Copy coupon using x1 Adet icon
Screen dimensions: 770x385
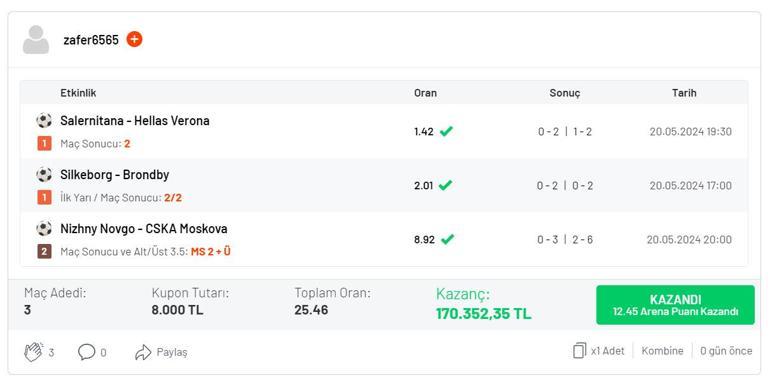coord(579,351)
